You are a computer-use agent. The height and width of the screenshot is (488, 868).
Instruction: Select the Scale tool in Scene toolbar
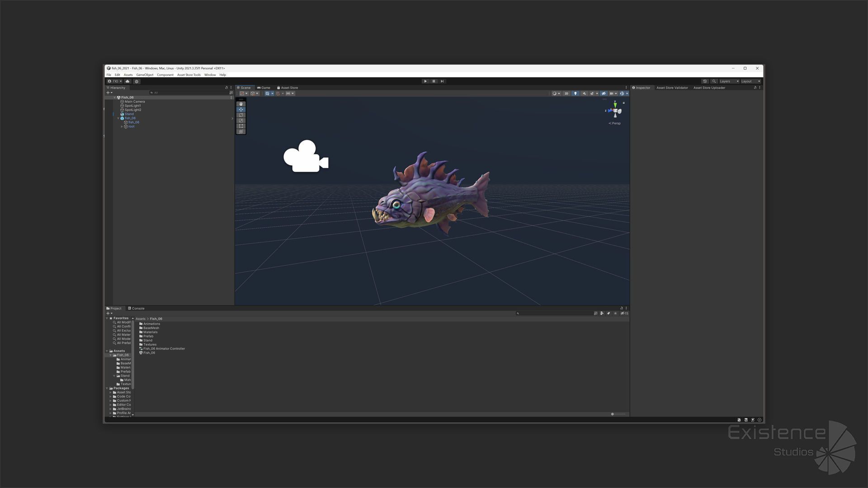coord(241,121)
